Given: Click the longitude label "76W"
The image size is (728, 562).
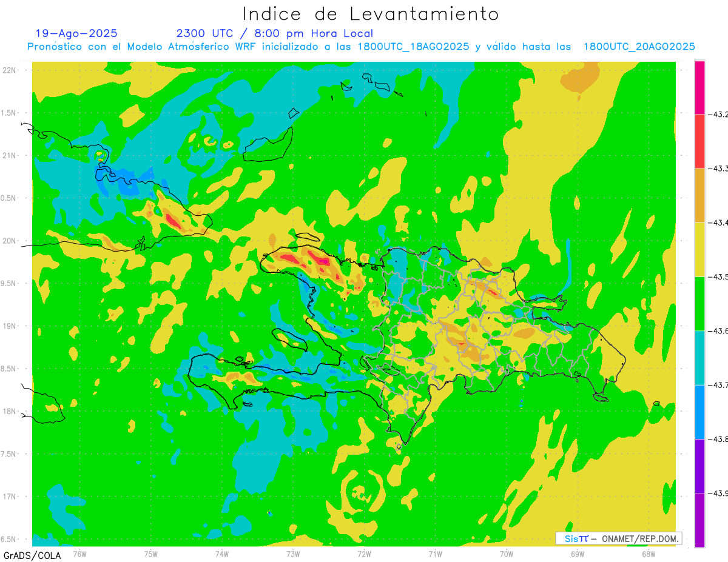Looking at the screenshot, I should pos(79,554).
